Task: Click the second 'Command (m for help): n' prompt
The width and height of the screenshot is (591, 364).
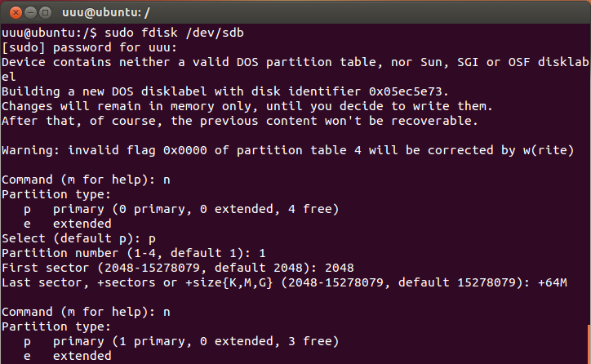Action: pos(86,312)
